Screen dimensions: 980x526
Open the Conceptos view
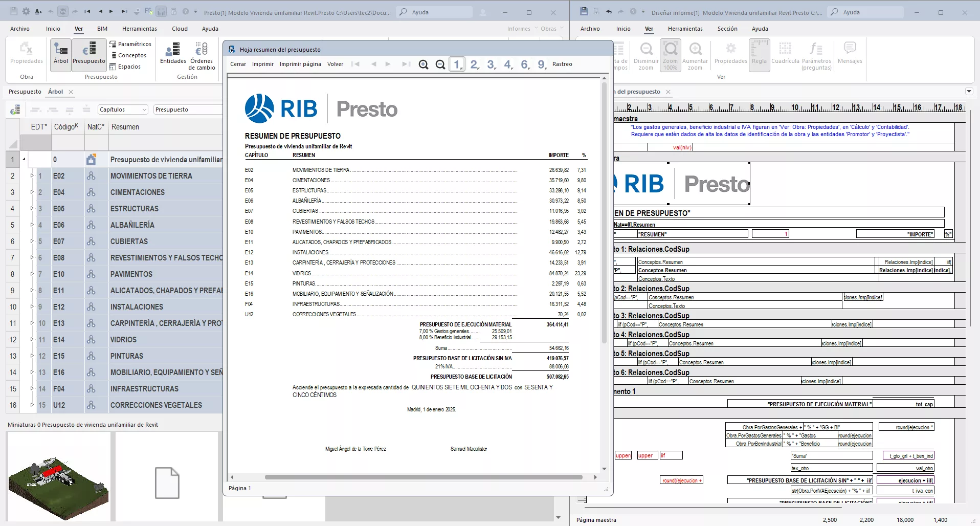pyautogui.click(x=128, y=55)
